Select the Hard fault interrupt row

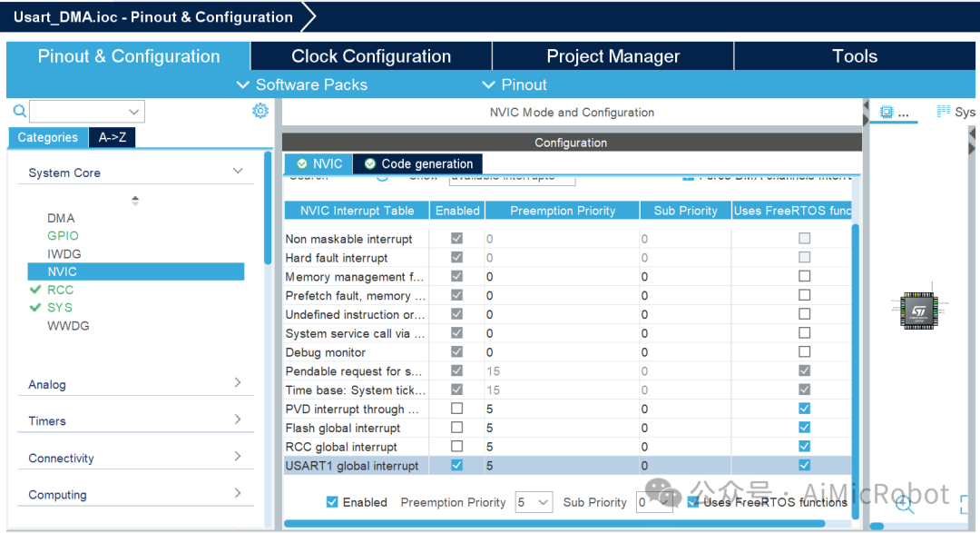coord(567,258)
